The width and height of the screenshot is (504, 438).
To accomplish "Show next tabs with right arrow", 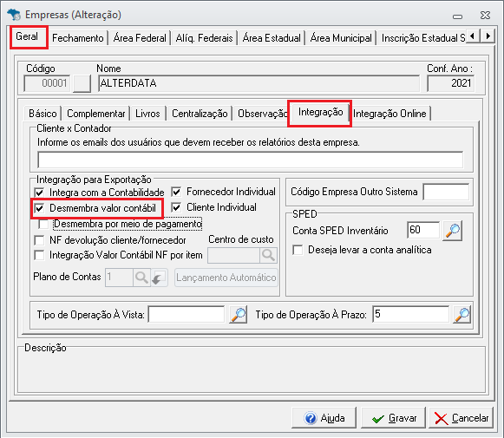I will 488,36.
